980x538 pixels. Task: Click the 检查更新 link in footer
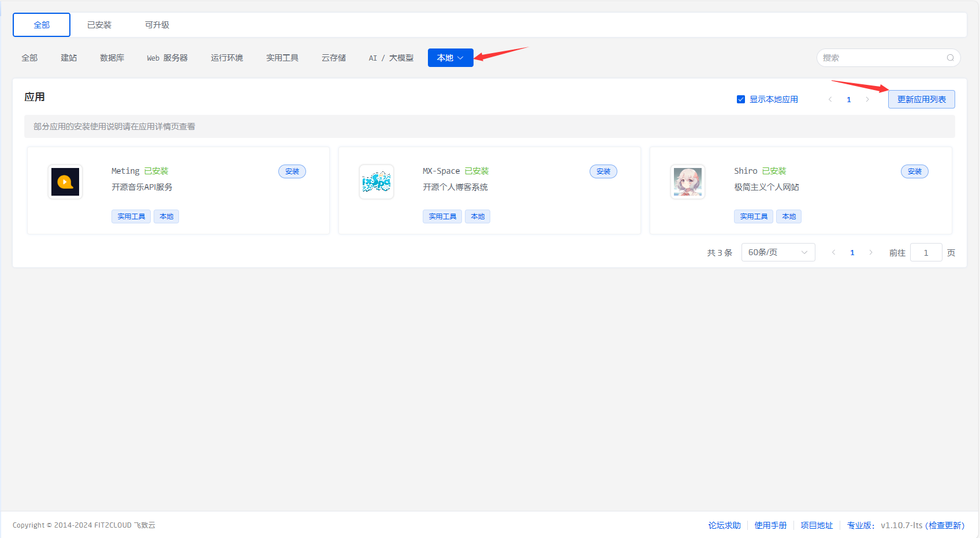coord(946,525)
